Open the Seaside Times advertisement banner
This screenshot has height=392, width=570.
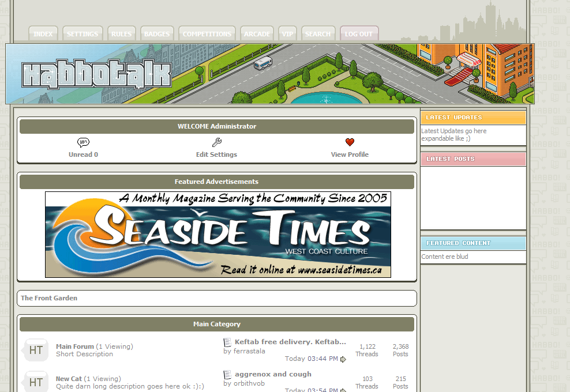tap(218, 235)
